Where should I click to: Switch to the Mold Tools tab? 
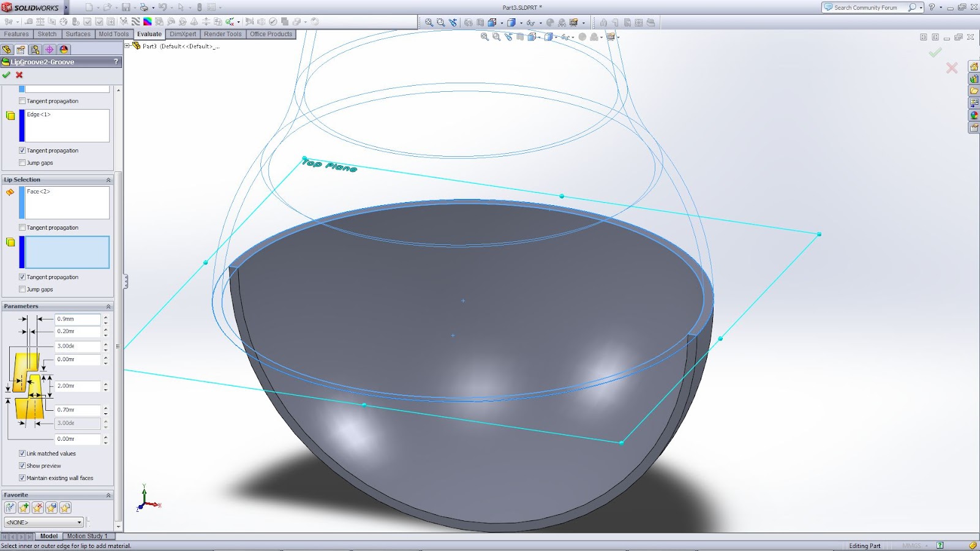click(x=113, y=34)
